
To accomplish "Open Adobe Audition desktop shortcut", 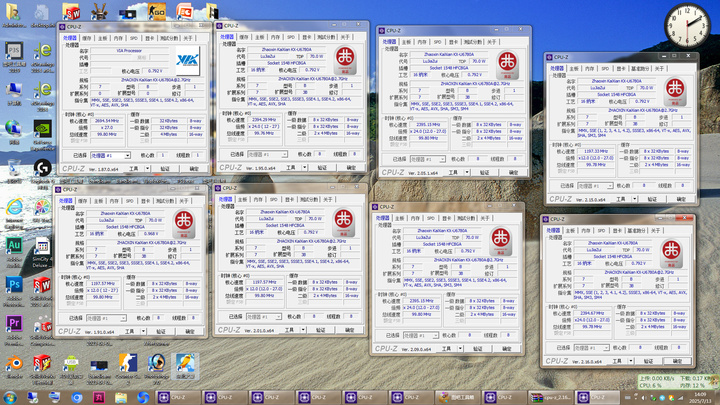I will coord(14,245).
